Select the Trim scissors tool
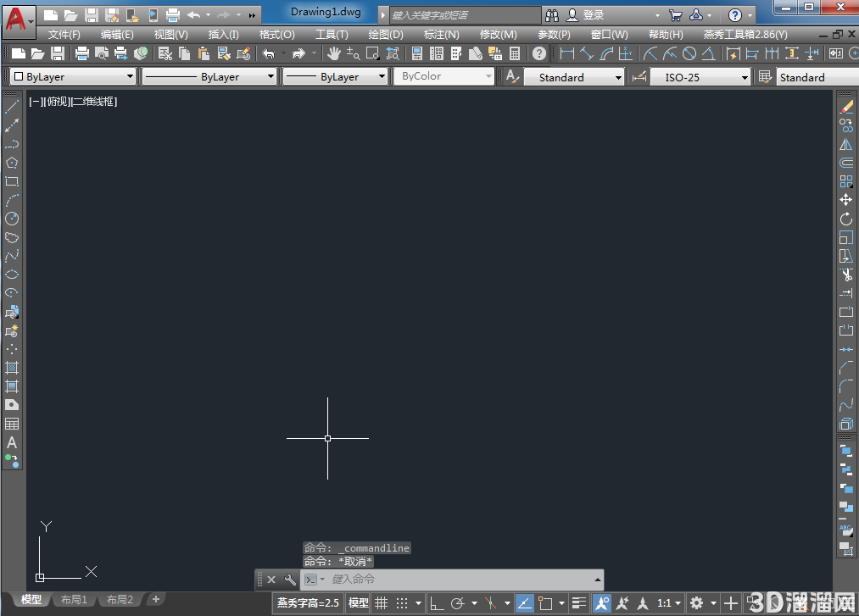Viewport: 859px width, 616px height. [x=846, y=275]
